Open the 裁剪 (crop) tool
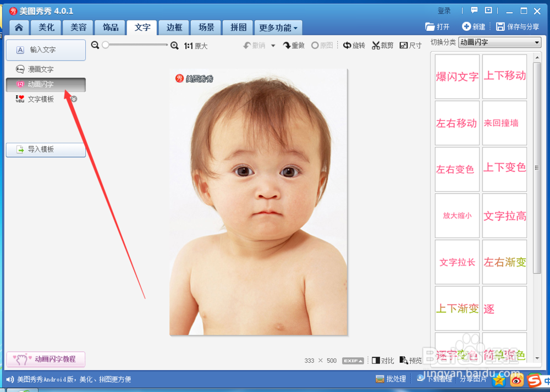Image resolution: width=550 pixels, height=392 pixels. click(x=382, y=45)
